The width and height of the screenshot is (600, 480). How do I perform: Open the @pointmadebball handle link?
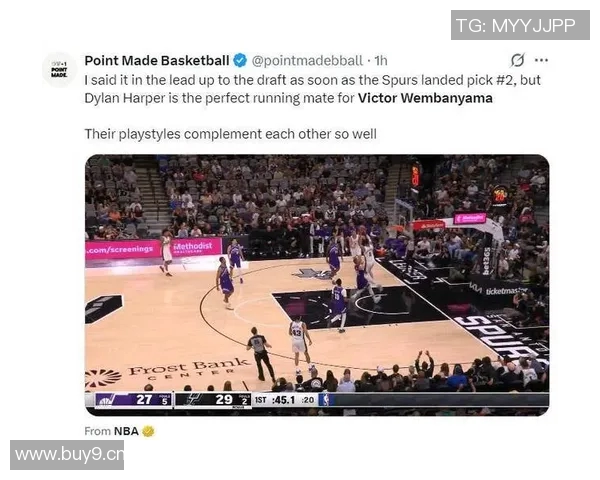(x=307, y=60)
